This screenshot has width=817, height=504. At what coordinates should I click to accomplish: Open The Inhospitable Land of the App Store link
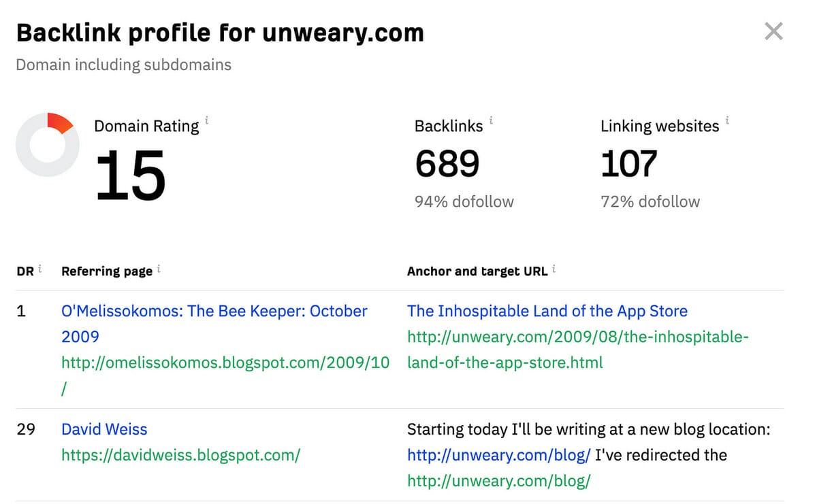pos(547,312)
